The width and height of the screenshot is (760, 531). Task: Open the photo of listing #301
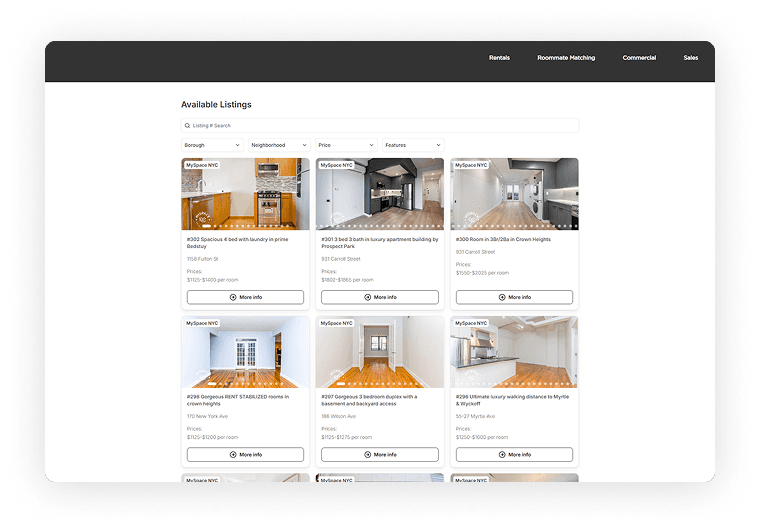click(x=380, y=194)
